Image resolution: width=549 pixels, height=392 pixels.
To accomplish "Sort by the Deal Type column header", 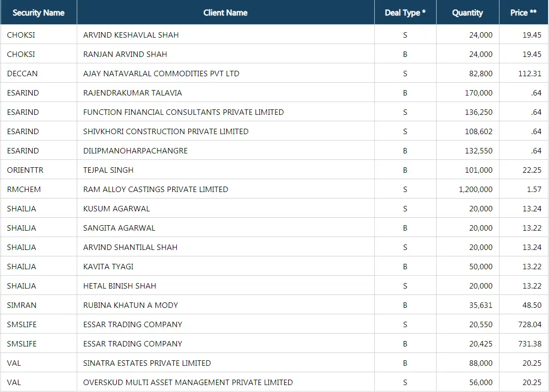I will pyautogui.click(x=404, y=12).
